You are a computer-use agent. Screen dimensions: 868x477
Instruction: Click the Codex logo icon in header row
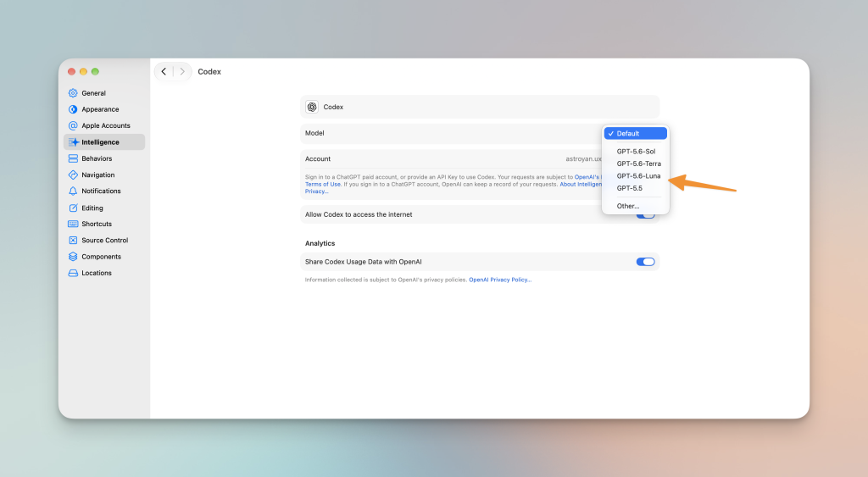tap(312, 107)
